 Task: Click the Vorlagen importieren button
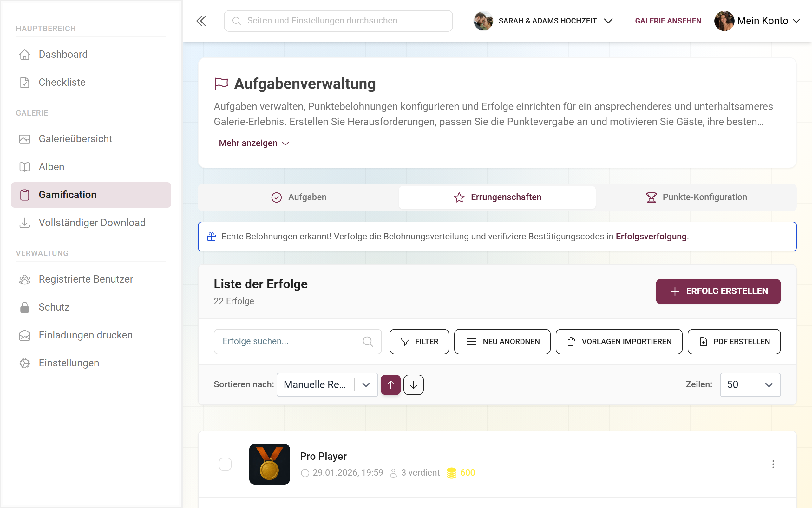coord(619,342)
